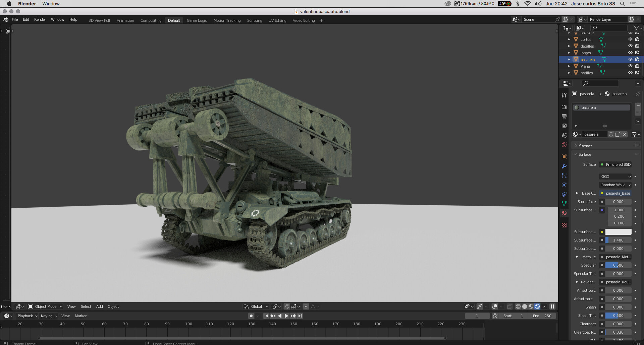Open the Output properties tab
This screenshot has width=644, height=345.
coord(564,117)
